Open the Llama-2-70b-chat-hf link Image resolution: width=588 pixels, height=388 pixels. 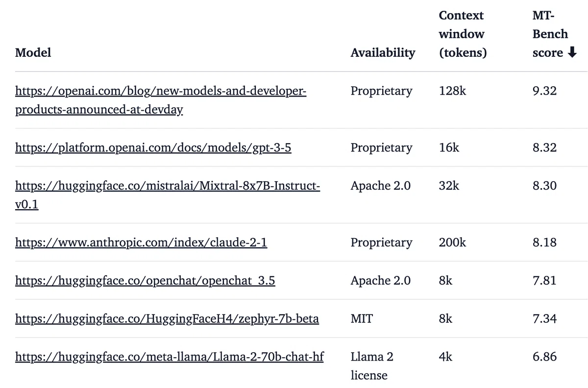170,357
